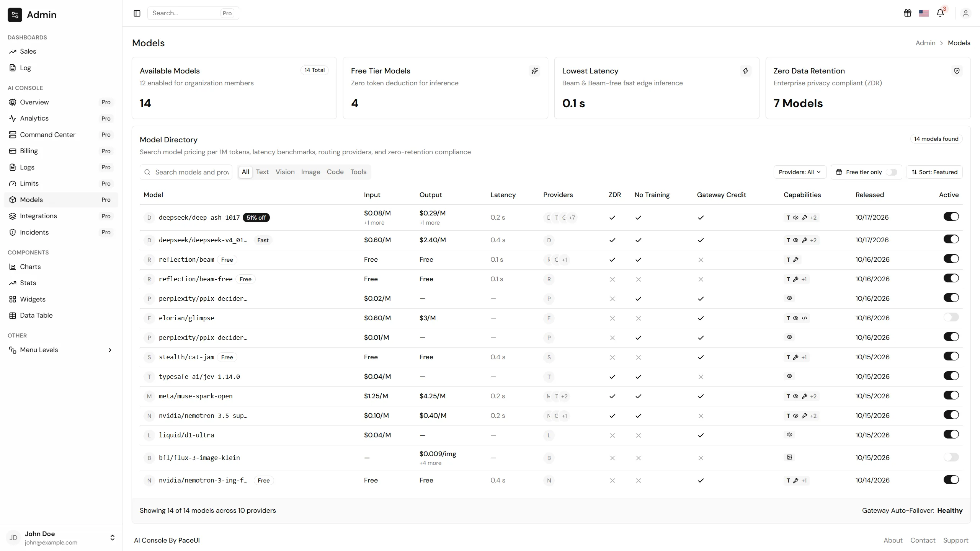Click the Admin logo icon
This screenshot has height=551, width=980.
pos(15,15)
